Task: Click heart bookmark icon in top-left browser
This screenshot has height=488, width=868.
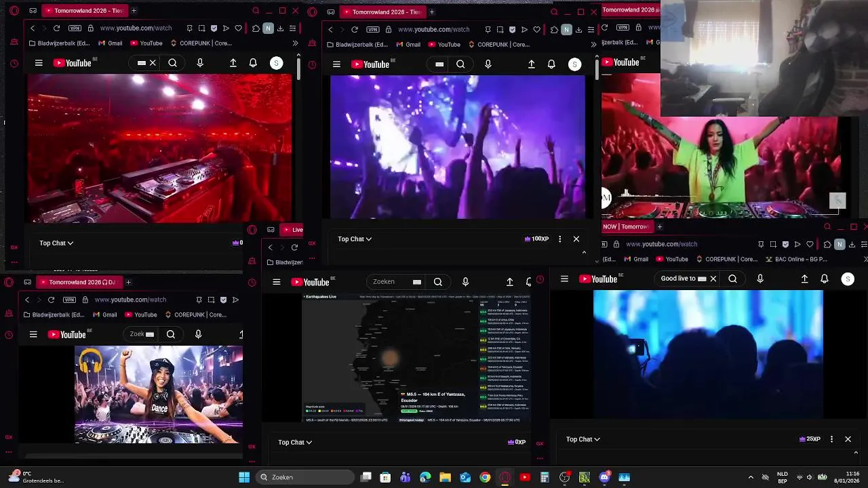Action: click(x=238, y=28)
